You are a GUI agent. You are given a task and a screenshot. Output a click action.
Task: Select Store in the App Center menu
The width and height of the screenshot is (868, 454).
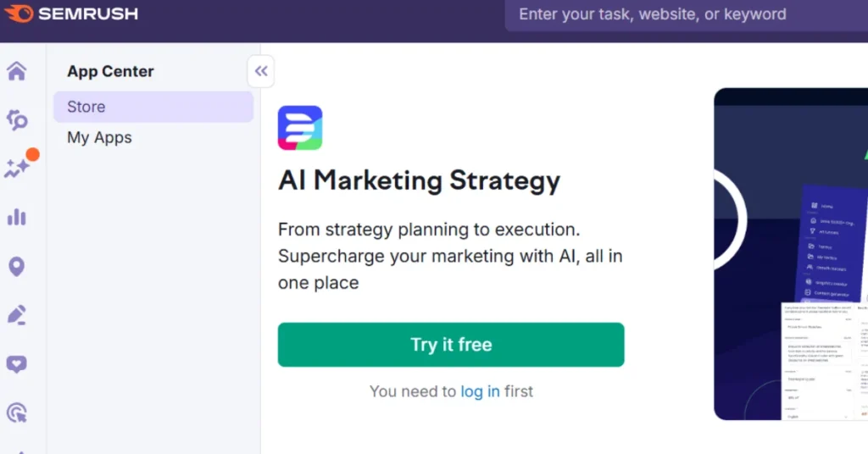[x=153, y=107]
